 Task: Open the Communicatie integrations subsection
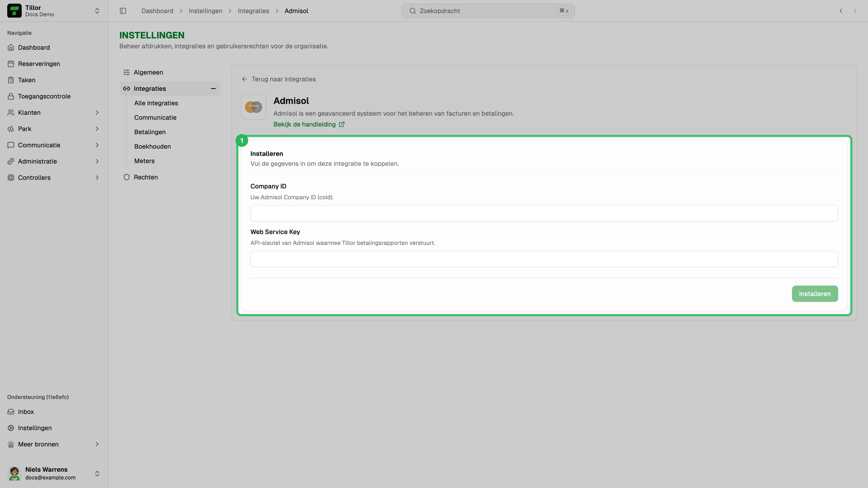click(155, 117)
